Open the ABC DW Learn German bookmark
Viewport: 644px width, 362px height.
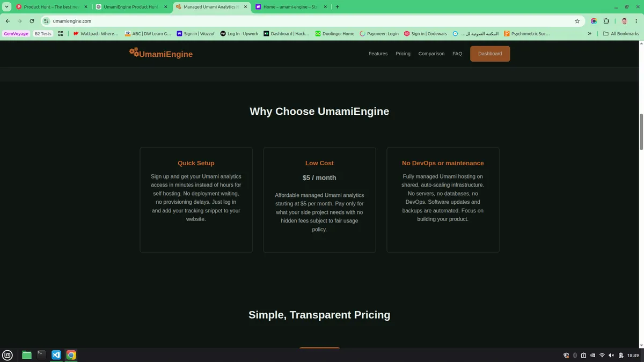tap(148, 33)
